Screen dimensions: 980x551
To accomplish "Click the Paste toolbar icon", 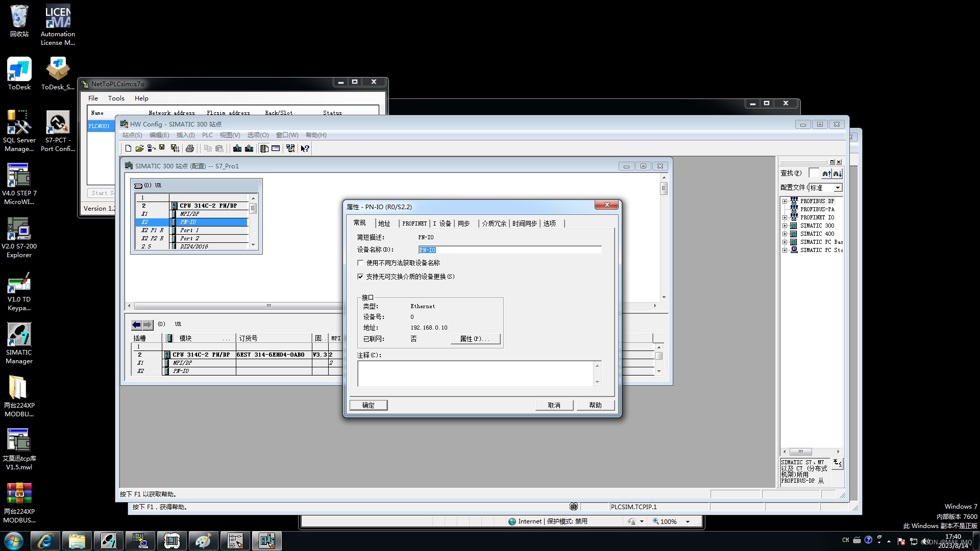I will click(219, 148).
